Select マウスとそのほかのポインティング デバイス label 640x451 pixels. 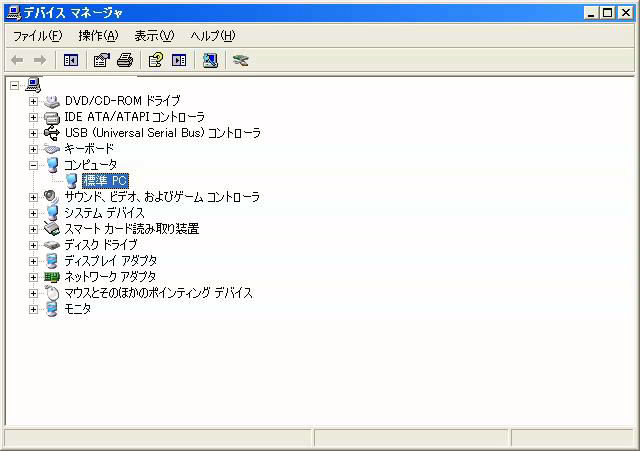(159, 293)
